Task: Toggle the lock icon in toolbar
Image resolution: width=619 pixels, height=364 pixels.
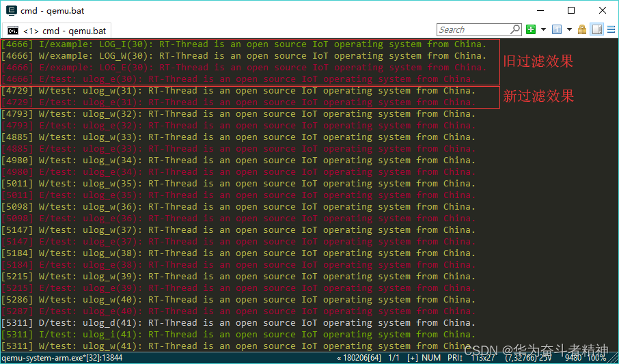Action: click(582, 29)
